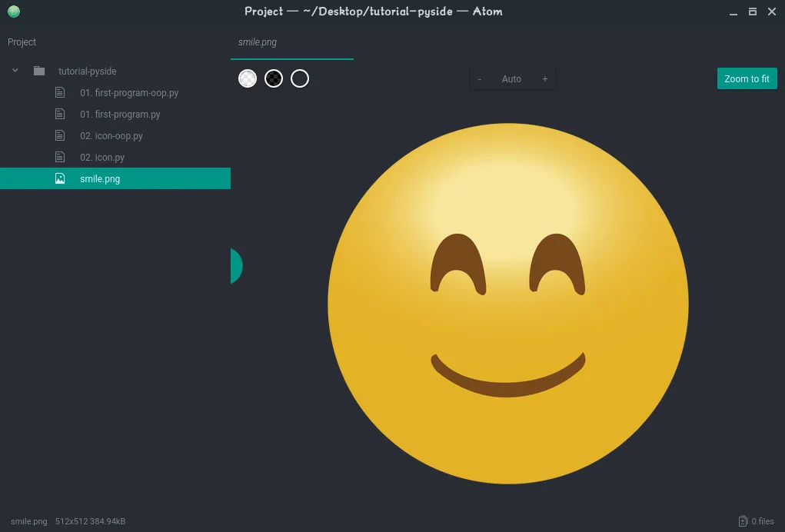Set black checkerboard image background
The height and width of the screenshot is (532, 785).
tap(274, 78)
